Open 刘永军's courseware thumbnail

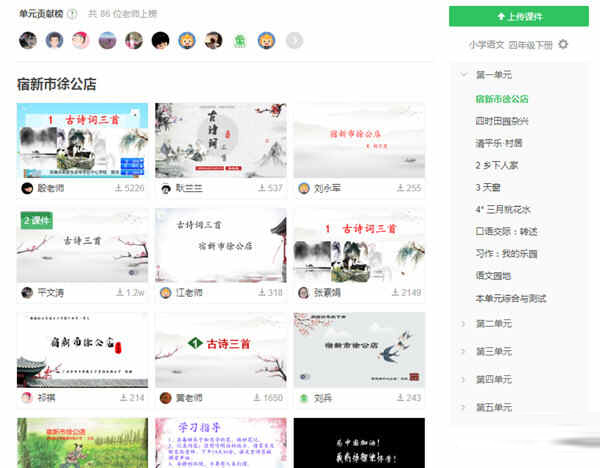click(x=359, y=140)
